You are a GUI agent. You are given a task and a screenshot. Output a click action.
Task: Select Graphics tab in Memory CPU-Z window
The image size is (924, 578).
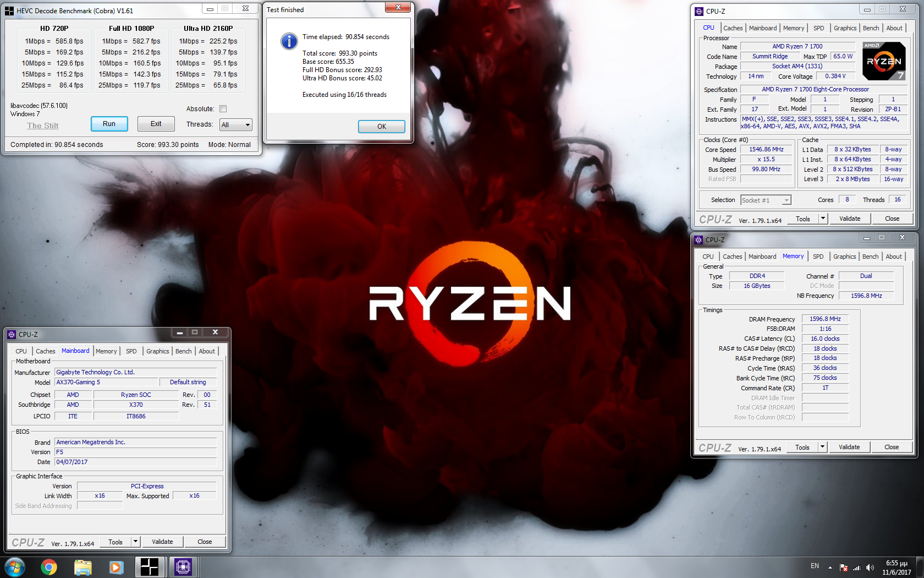click(844, 257)
